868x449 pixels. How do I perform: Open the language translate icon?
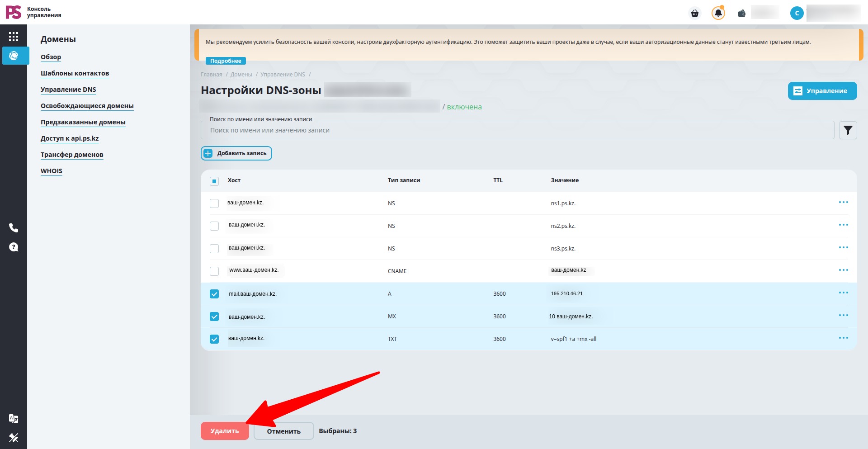click(14, 419)
